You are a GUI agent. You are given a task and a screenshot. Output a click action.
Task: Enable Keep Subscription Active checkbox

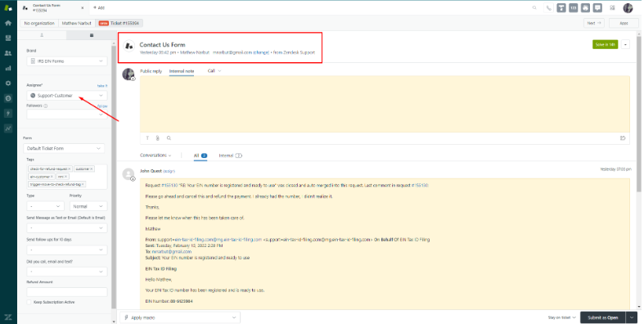pyautogui.click(x=29, y=302)
